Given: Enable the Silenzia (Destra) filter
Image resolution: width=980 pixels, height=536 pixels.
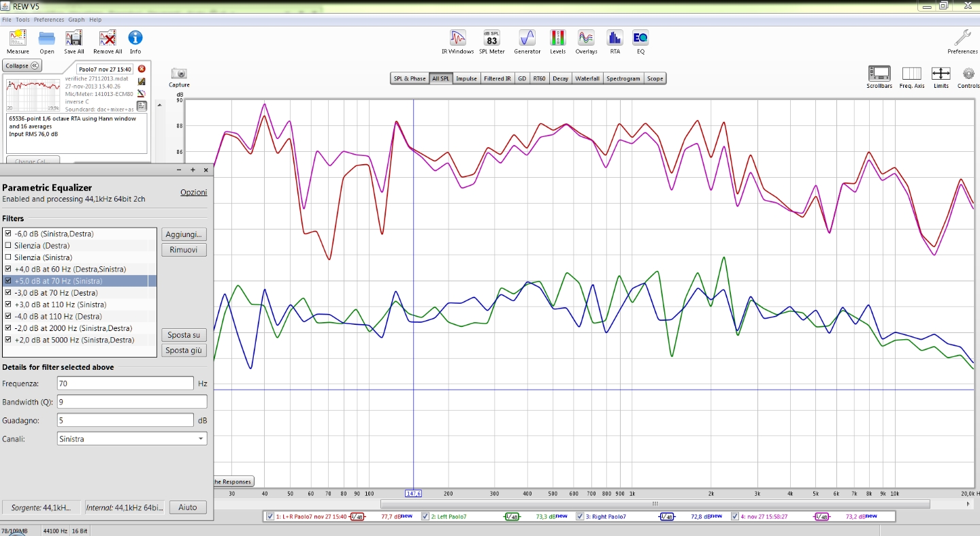Looking at the screenshot, I should coord(8,245).
